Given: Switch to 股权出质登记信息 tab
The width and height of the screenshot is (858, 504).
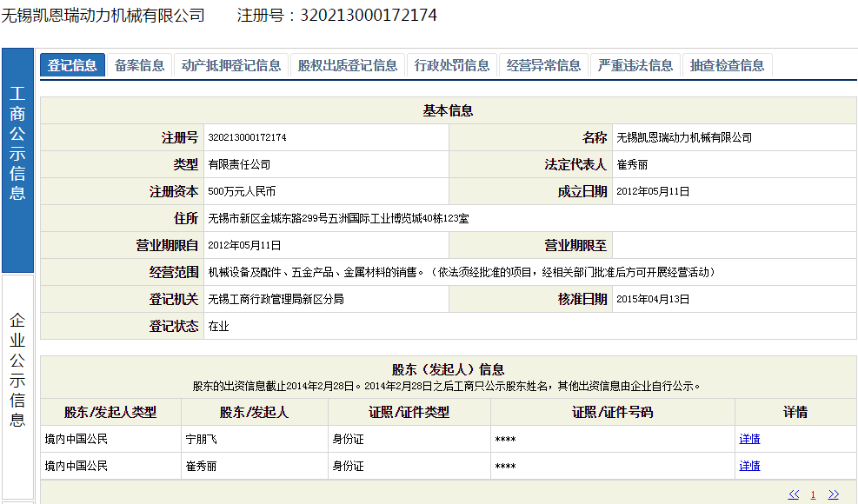Looking at the screenshot, I should (x=348, y=65).
